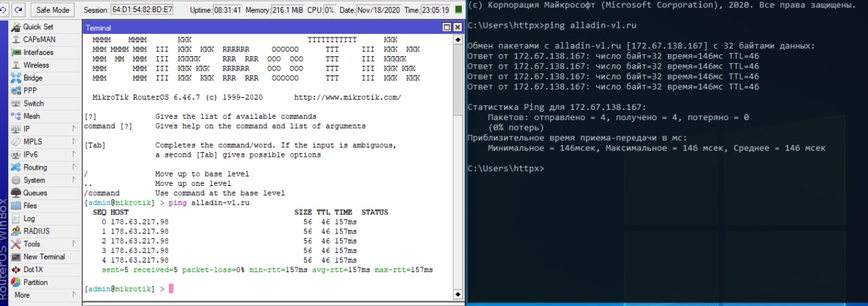This screenshot has height=306, width=868.
Task: Click the 'Пакетов: отправлено = 4' line
Action: pos(618,117)
